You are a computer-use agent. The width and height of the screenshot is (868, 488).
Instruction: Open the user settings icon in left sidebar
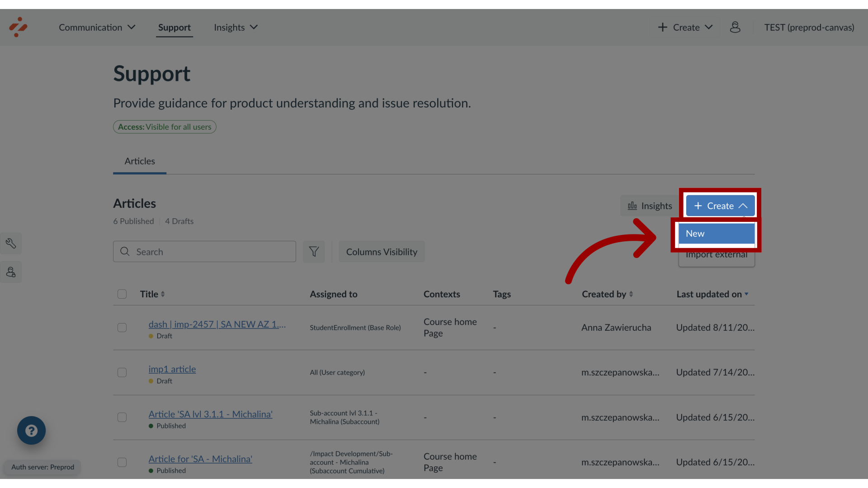[11, 272]
